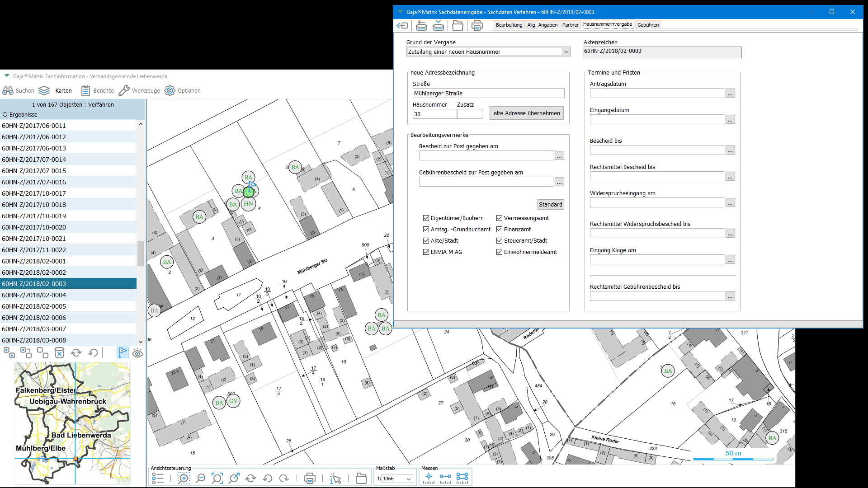Toggle the ENVIA M AG checkbox
Viewport: 868px width, 488px height.
tap(426, 252)
